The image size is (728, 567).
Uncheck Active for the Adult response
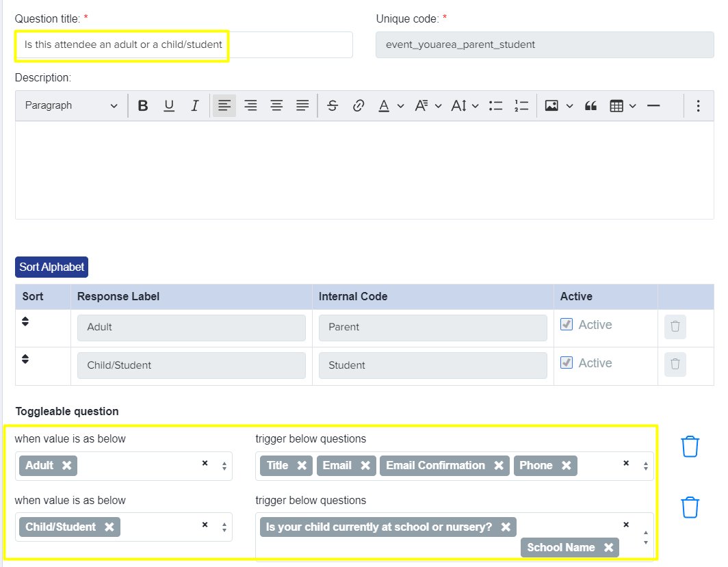[x=567, y=325]
